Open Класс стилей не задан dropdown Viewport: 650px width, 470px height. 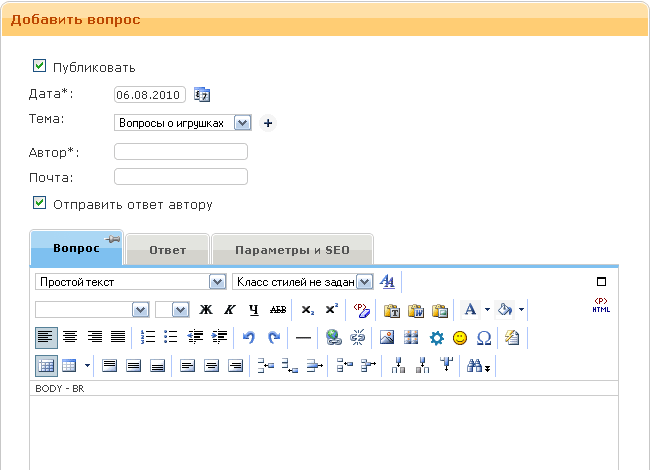(x=364, y=282)
